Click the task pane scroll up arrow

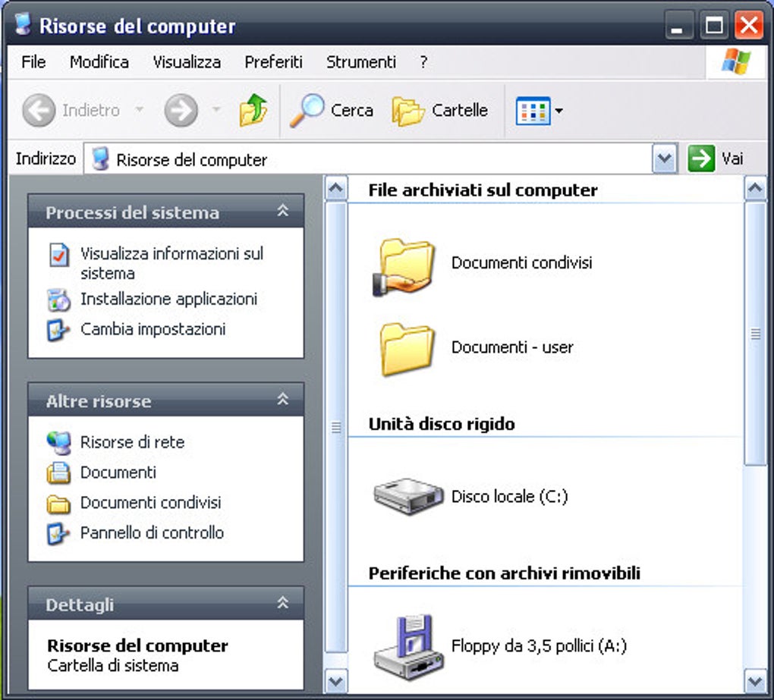tap(336, 188)
